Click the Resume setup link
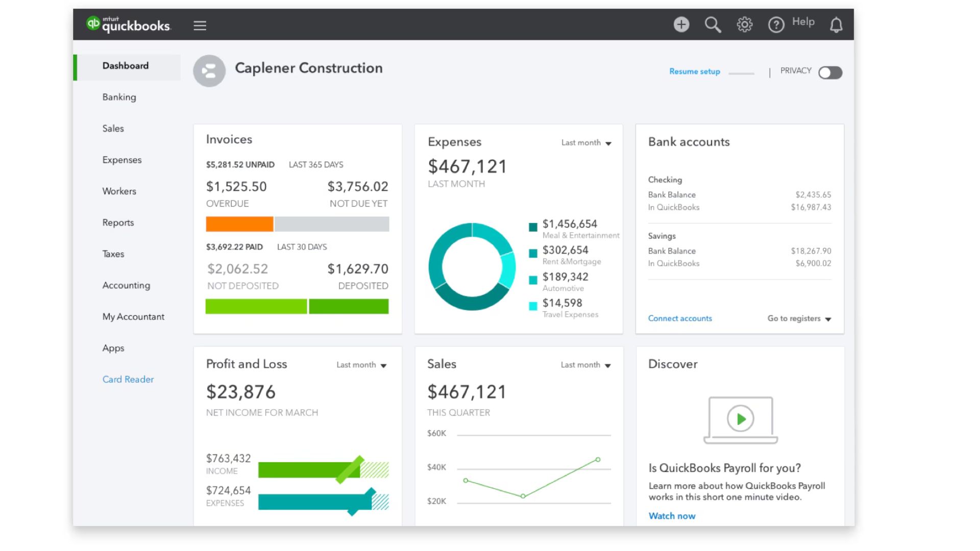Image resolution: width=980 pixels, height=551 pixels. [x=695, y=71]
